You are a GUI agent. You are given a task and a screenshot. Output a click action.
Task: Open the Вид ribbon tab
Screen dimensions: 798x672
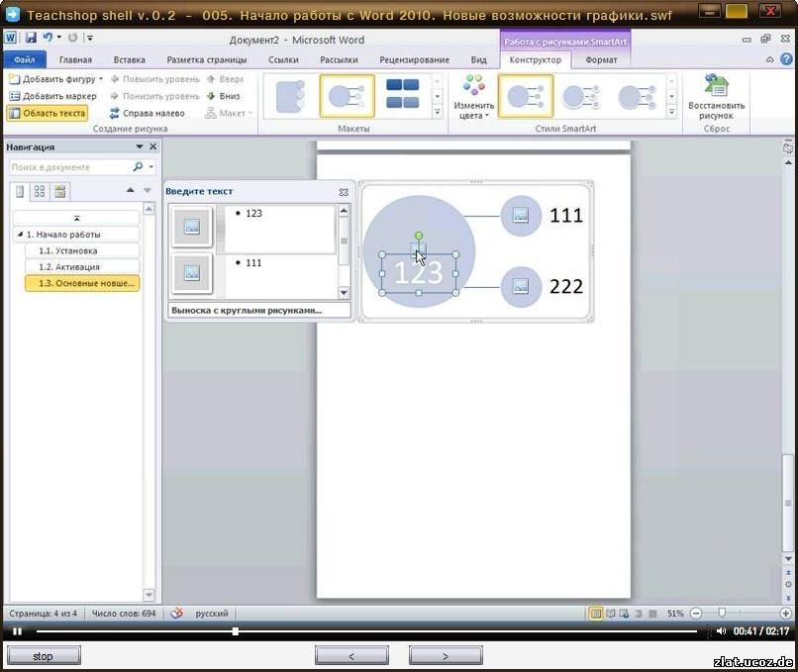tap(478, 59)
